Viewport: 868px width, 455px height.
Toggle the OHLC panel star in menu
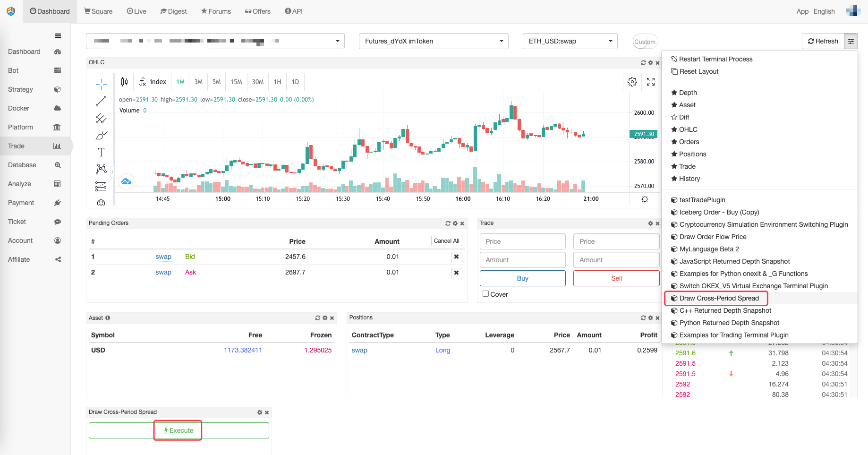(674, 129)
